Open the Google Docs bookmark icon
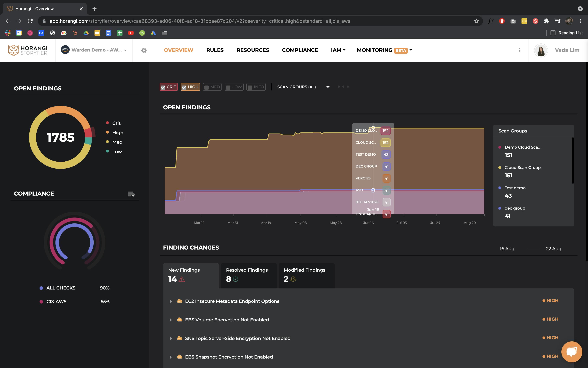This screenshot has width=588, height=368. 108,33
